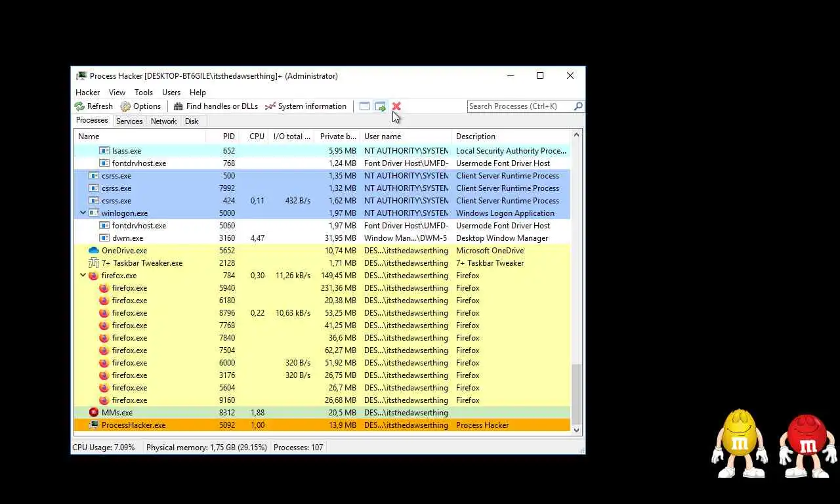Switch to the Network tab

coord(163,121)
